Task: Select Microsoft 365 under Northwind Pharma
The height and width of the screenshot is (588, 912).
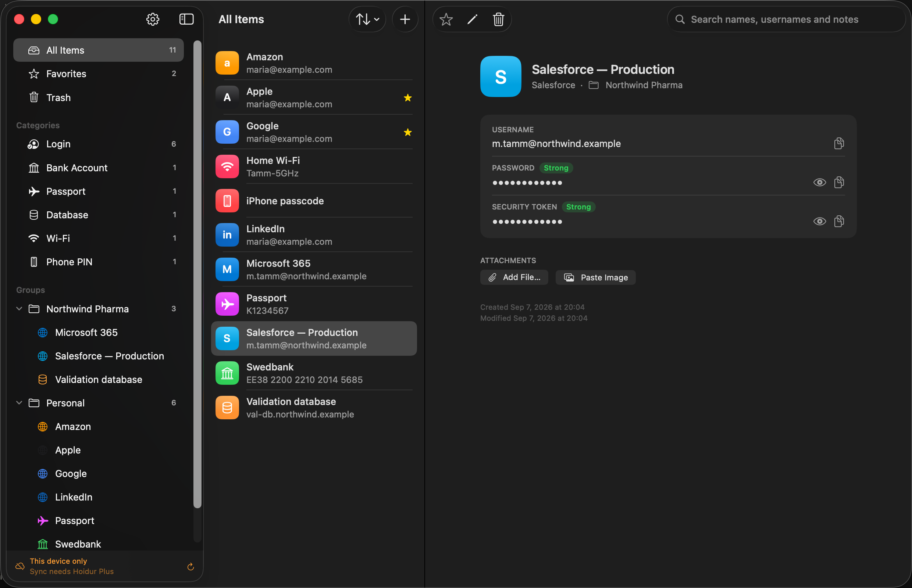Action: tap(98, 332)
